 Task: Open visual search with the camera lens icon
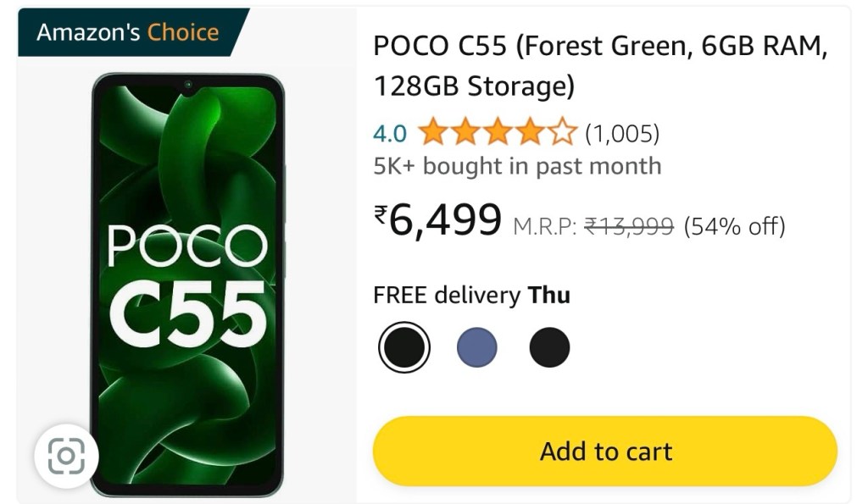66,457
